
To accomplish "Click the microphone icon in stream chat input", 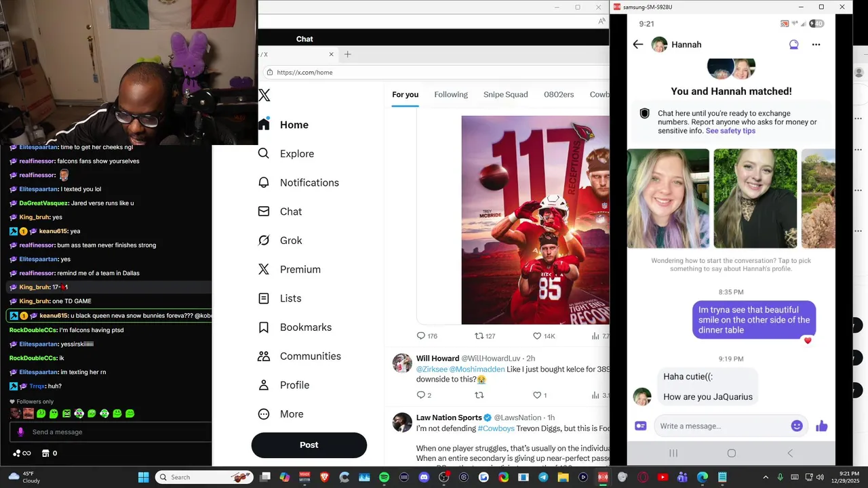I will (20, 432).
